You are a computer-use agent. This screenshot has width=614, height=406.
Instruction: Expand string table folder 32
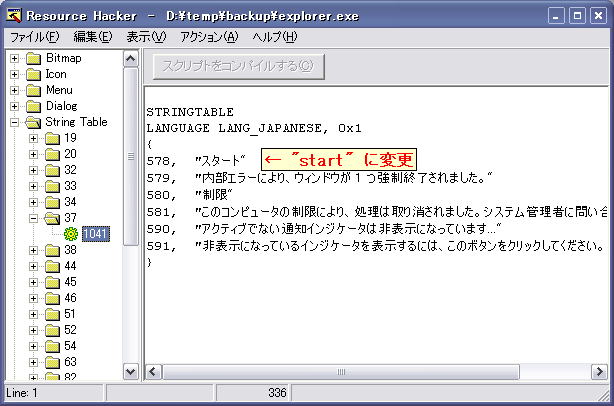click(x=34, y=171)
